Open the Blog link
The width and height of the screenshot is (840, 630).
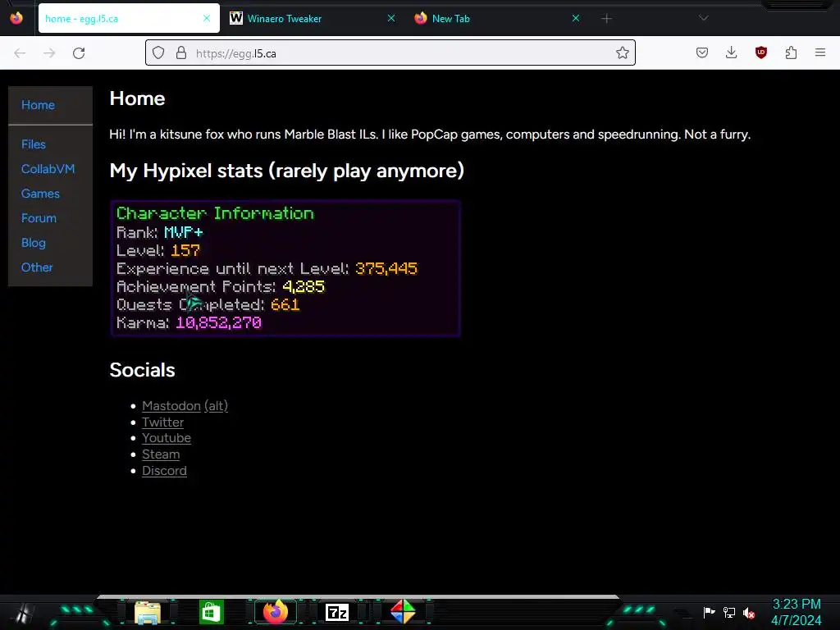click(33, 243)
